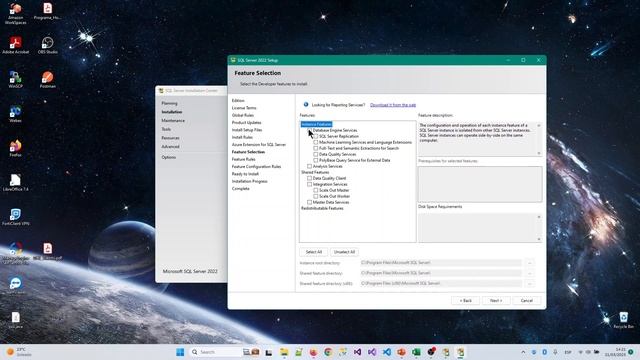Click the microphone tray icon
The width and height of the screenshot is (640, 360).
[x=555, y=352]
